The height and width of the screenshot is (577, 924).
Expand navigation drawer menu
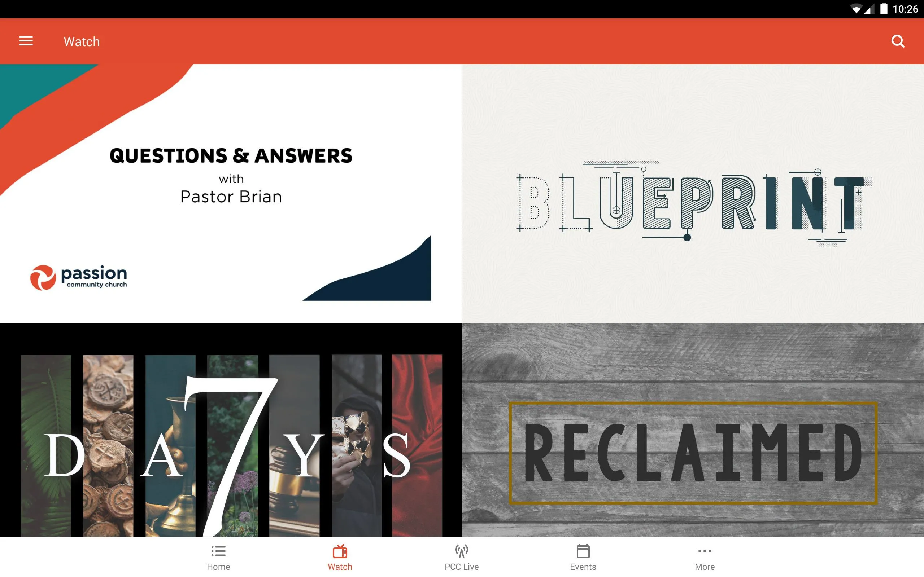point(27,41)
